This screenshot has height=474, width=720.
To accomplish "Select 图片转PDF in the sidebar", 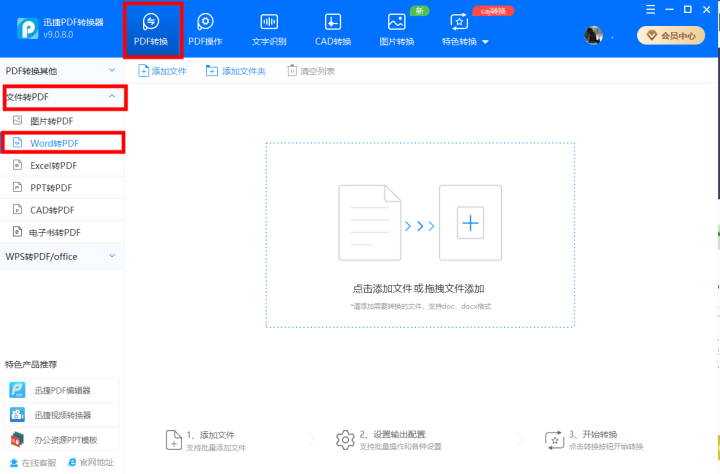I will click(62, 121).
